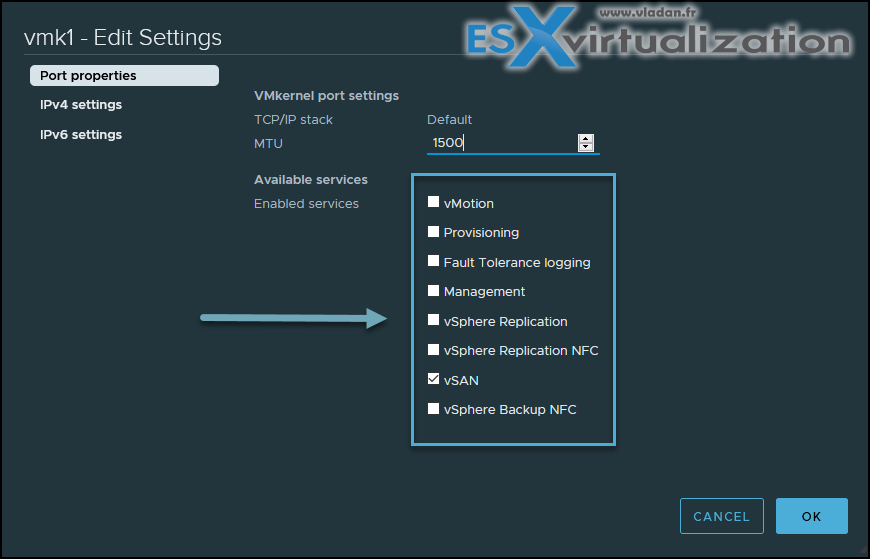This screenshot has width=870, height=559.
Task: Enable the vMotion service checkbox
Action: click(x=433, y=202)
